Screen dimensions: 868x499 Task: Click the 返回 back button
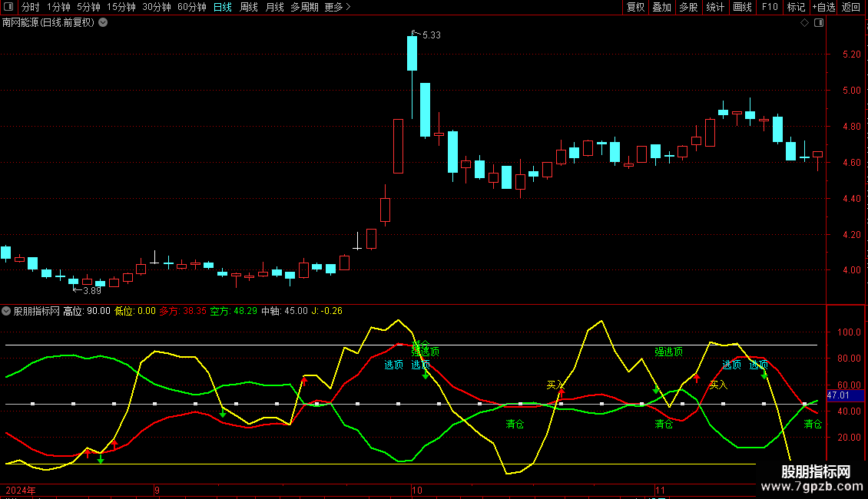pyautogui.click(x=851, y=7)
